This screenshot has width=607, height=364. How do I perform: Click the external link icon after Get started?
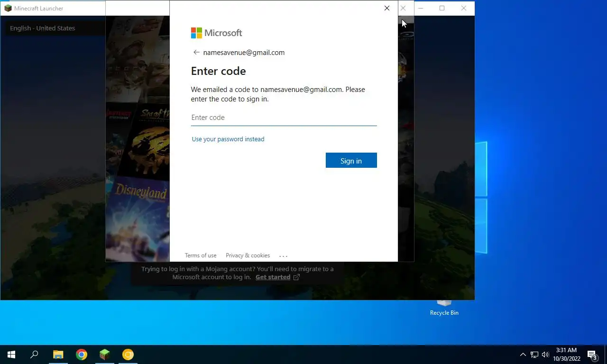coord(296,277)
